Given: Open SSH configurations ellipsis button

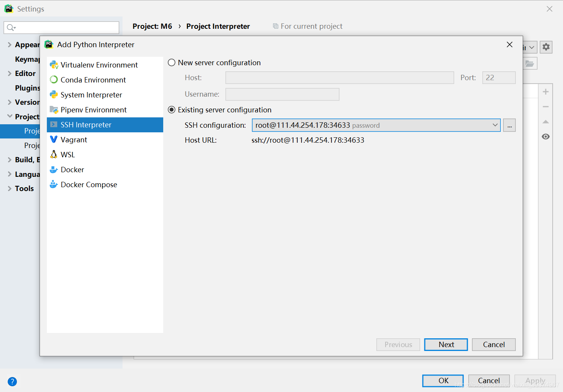Looking at the screenshot, I should click(x=509, y=125).
